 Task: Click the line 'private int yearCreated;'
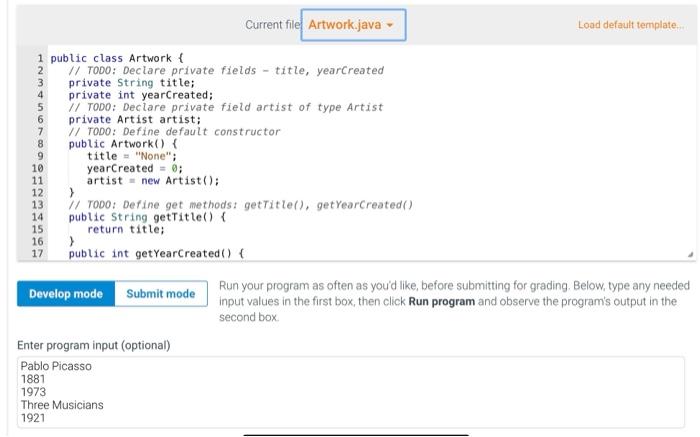tap(141, 95)
